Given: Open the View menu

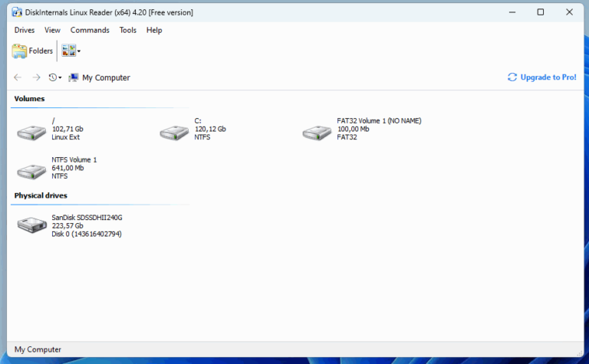Looking at the screenshot, I should [52, 30].
